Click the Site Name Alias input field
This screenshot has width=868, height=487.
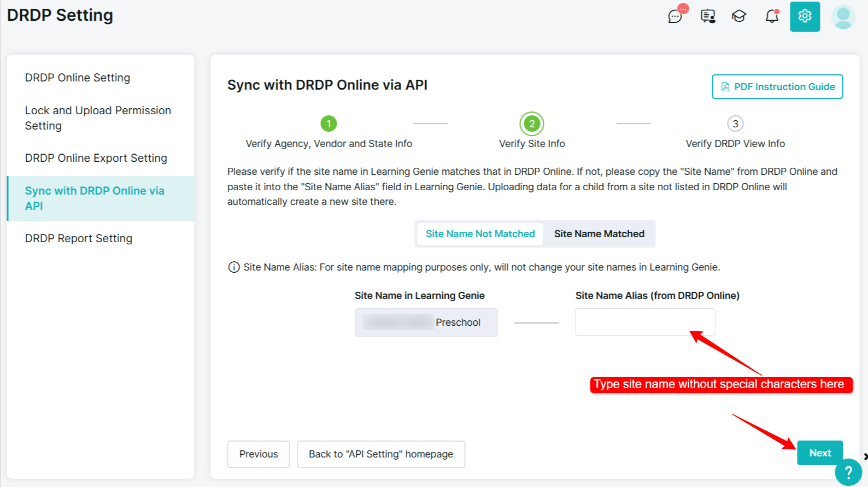(645, 322)
